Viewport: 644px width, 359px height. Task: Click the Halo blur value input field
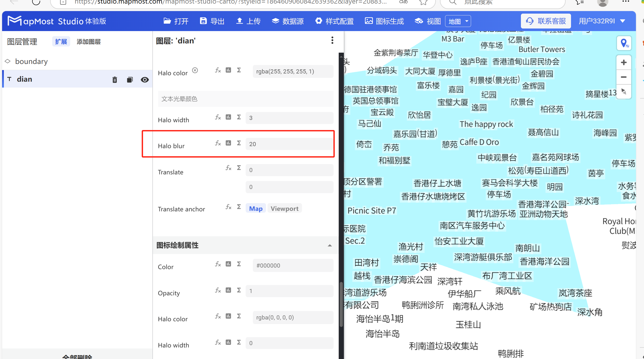[289, 144]
